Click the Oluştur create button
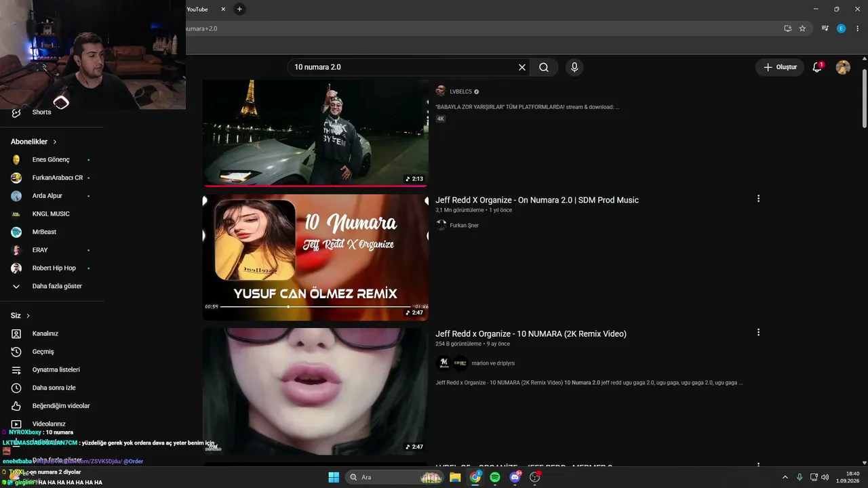 pyautogui.click(x=781, y=67)
